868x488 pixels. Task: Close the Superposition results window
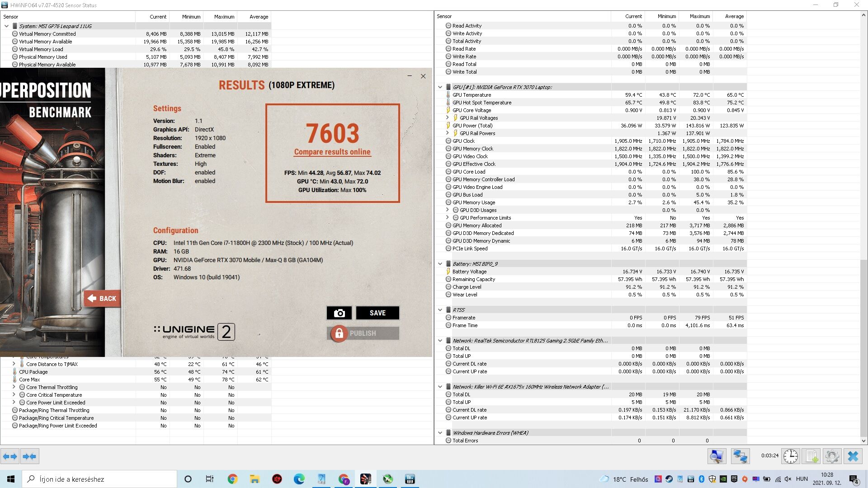(423, 76)
